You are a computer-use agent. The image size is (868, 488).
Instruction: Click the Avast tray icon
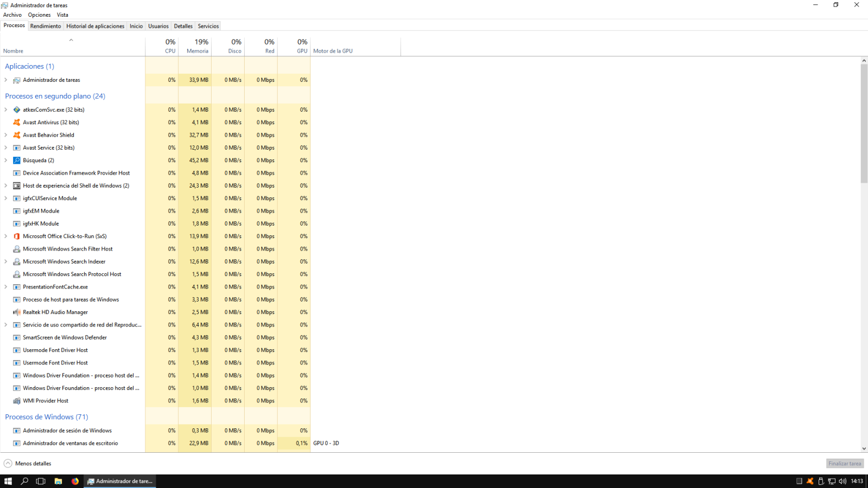(810, 481)
